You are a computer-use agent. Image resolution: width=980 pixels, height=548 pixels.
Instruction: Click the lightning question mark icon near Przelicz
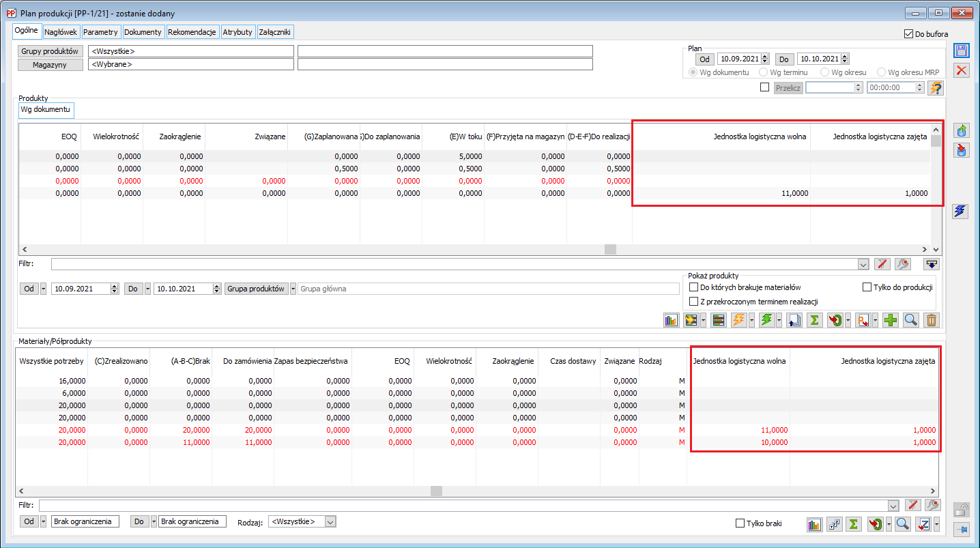[936, 87]
